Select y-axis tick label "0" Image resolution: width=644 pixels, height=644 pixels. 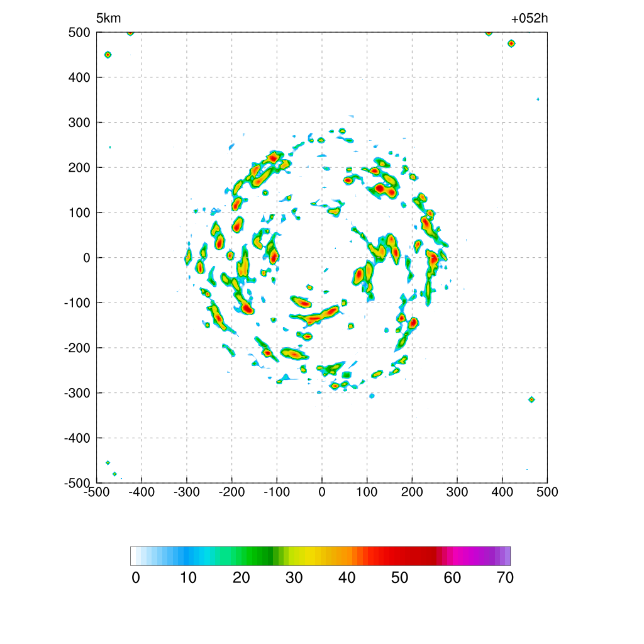point(87,258)
